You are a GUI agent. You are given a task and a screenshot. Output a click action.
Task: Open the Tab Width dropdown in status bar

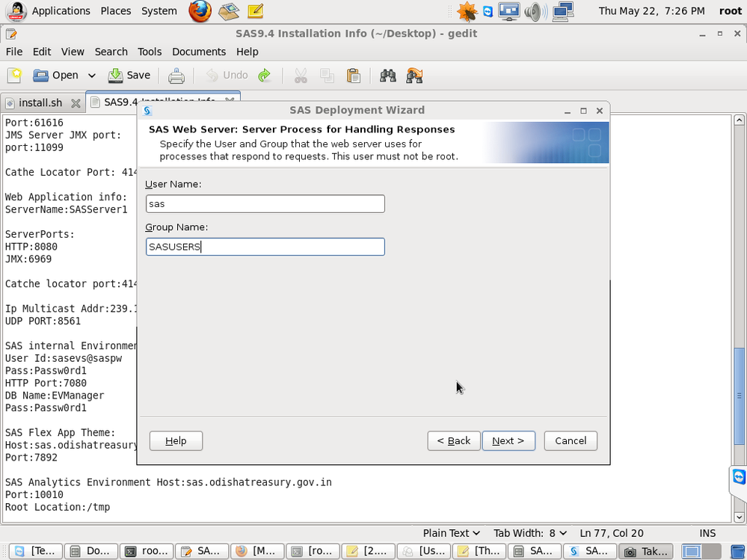(x=529, y=533)
